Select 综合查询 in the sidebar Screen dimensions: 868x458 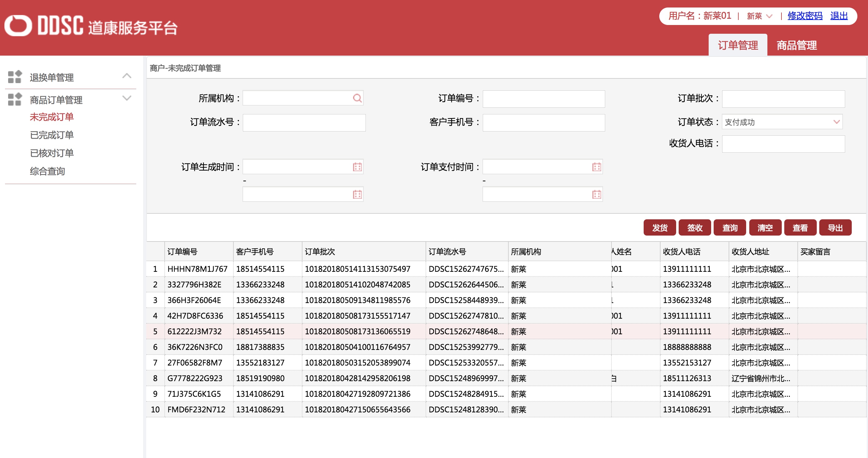[47, 171]
